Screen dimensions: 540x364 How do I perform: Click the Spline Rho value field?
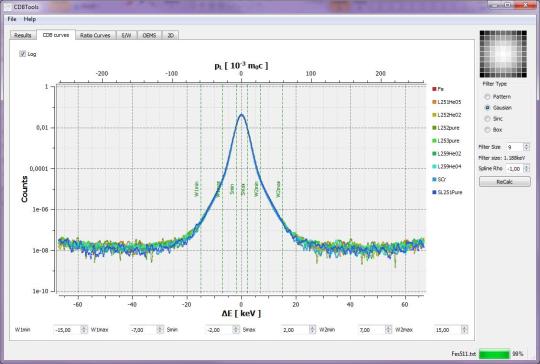coord(514,169)
